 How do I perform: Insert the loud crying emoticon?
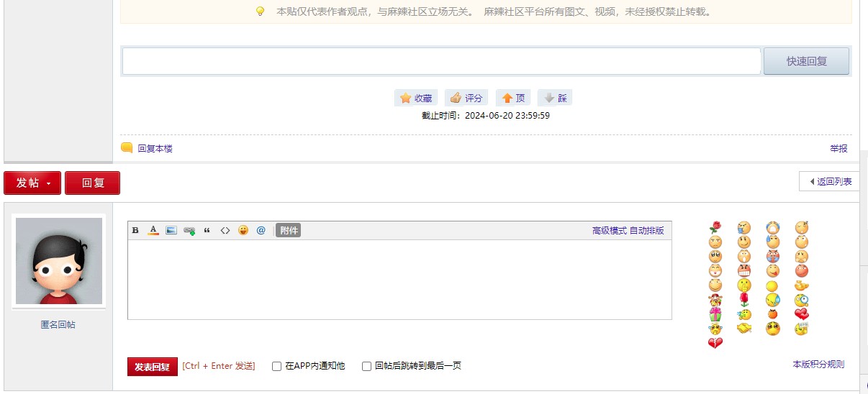pyautogui.click(x=773, y=228)
